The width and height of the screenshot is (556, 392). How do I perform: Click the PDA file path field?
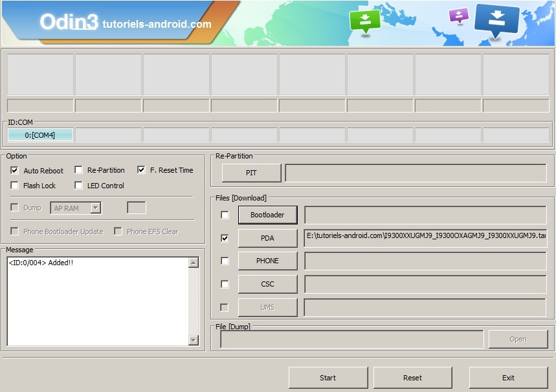tap(425, 238)
